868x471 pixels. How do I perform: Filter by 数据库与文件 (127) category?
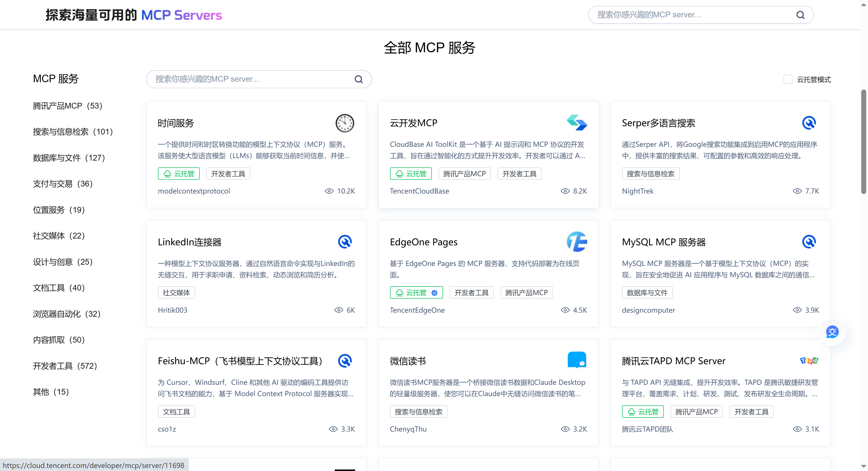[x=69, y=158]
